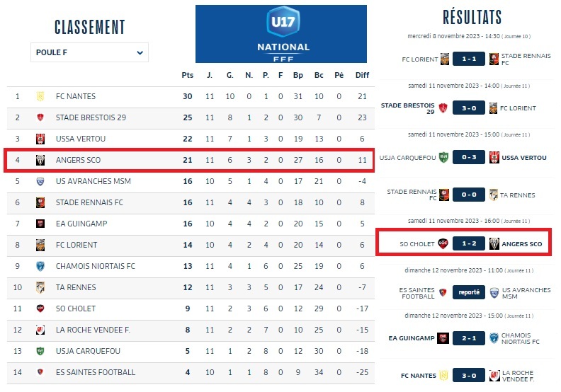Click the USJA Carquefou crest in results
Image resolution: width=561 pixels, height=392 pixels.
click(x=443, y=157)
